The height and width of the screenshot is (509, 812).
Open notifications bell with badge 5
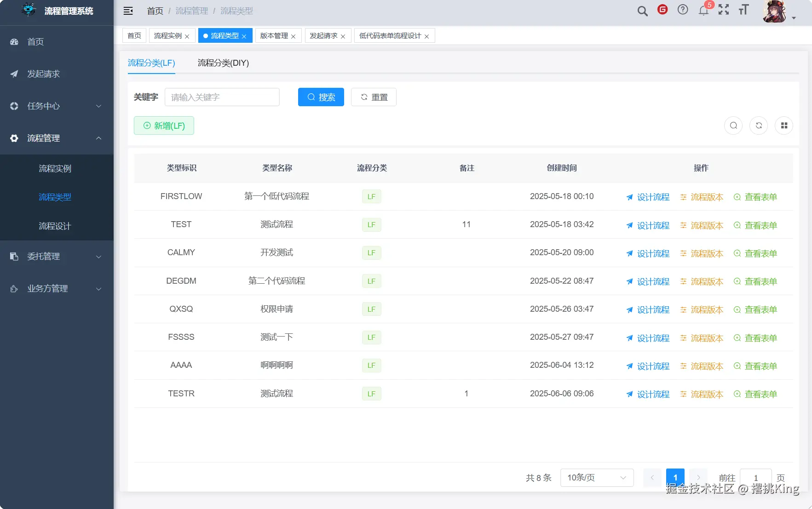click(704, 10)
